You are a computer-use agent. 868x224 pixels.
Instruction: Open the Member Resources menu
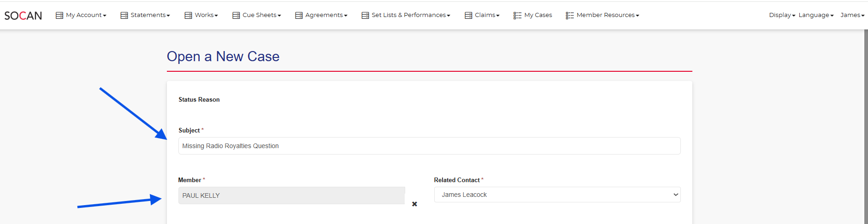point(607,15)
